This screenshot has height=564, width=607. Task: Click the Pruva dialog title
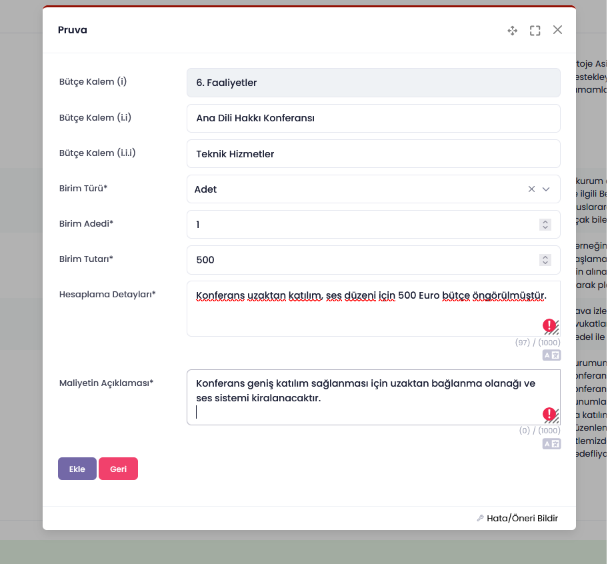(72, 30)
